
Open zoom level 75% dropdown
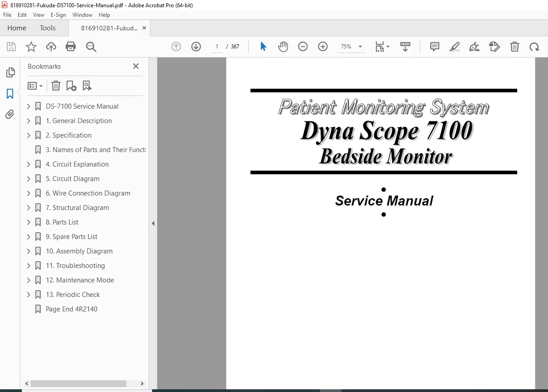pyautogui.click(x=351, y=47)
